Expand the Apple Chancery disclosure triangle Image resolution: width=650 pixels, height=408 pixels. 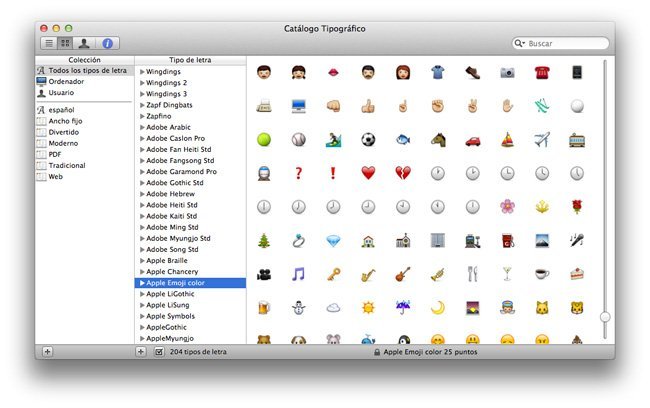coord(142,272)
